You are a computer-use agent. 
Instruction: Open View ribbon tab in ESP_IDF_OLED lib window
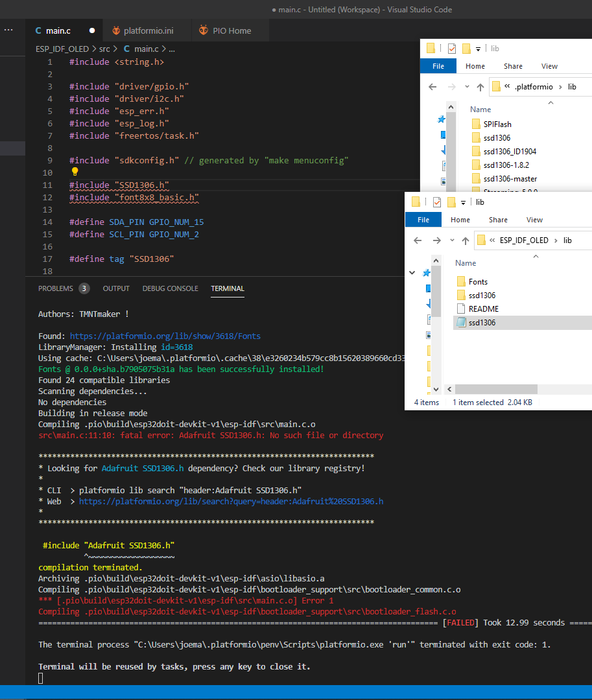pos(534,220)
